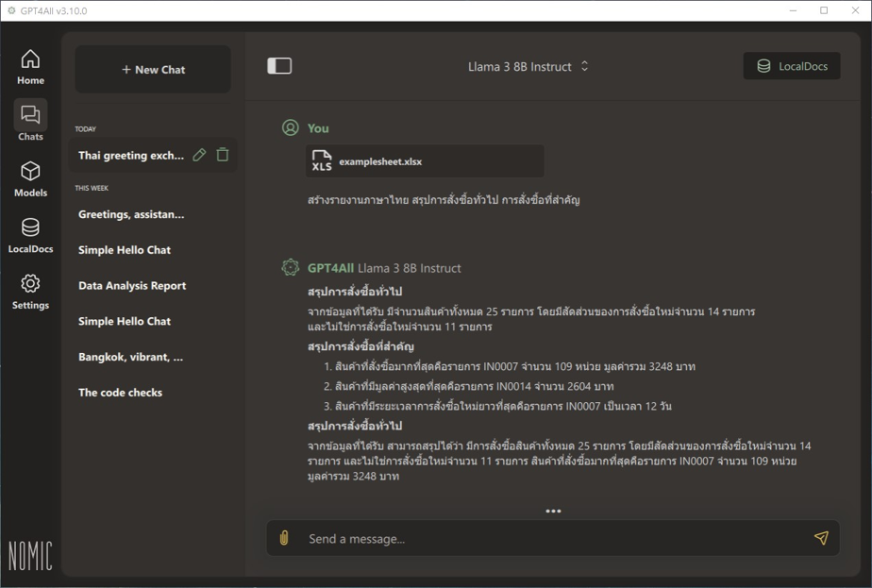Attach a file using the paperclip icon

pyautogui.click(x=284, y=538)
